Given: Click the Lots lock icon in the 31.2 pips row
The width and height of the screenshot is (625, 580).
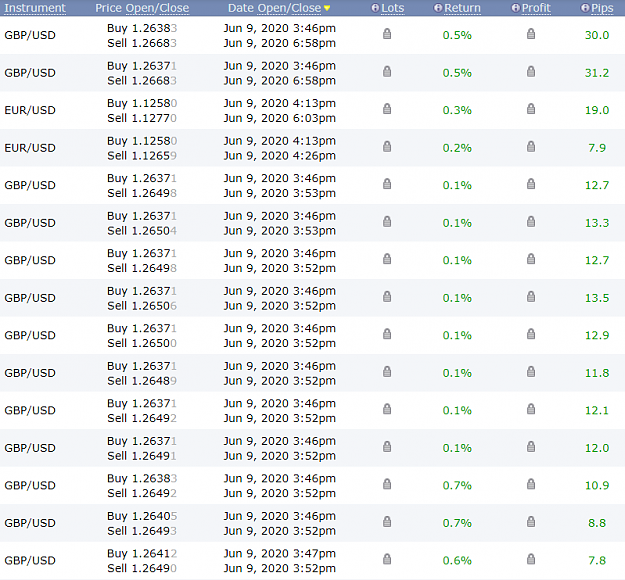Looking at the screenshot, I should click(387, 72).
